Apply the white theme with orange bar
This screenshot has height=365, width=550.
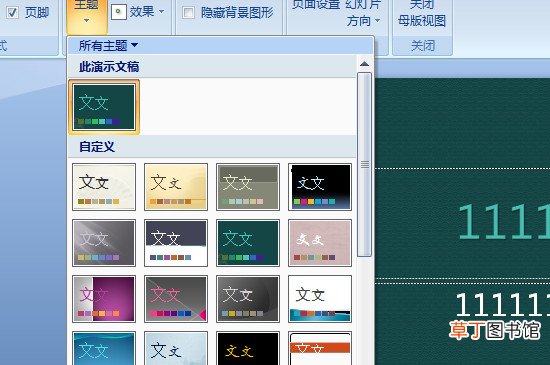coord(320,349)
